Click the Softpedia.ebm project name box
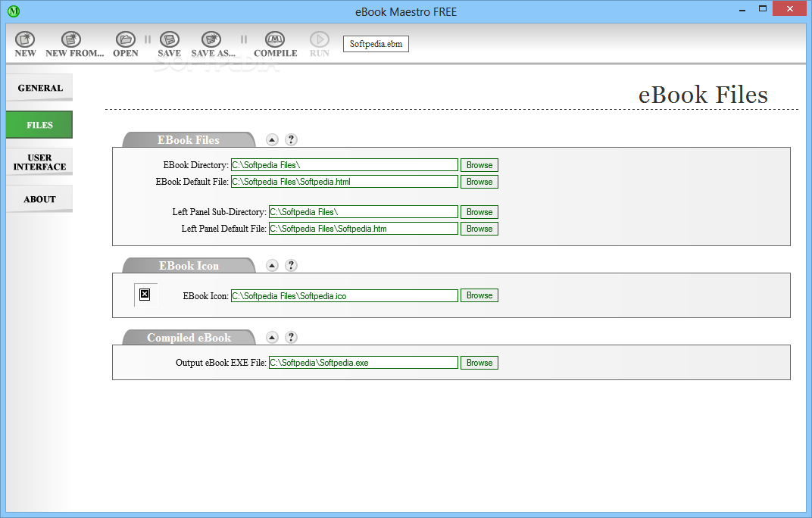The height and width of the screenshot is (518, 812). coord(376,44)
